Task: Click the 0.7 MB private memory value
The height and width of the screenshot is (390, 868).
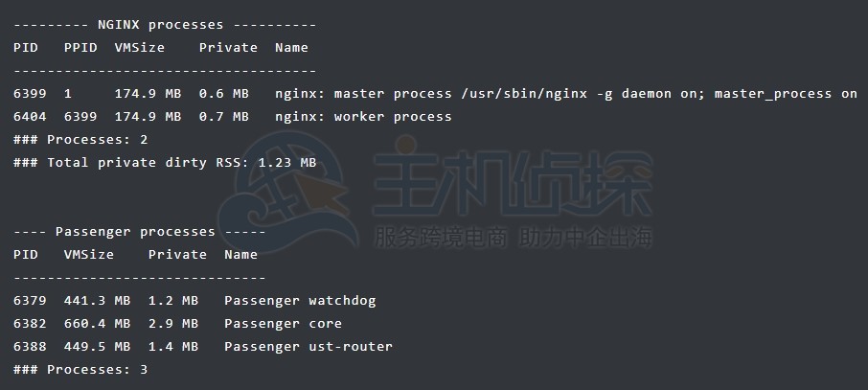Action: pos(223,117)
